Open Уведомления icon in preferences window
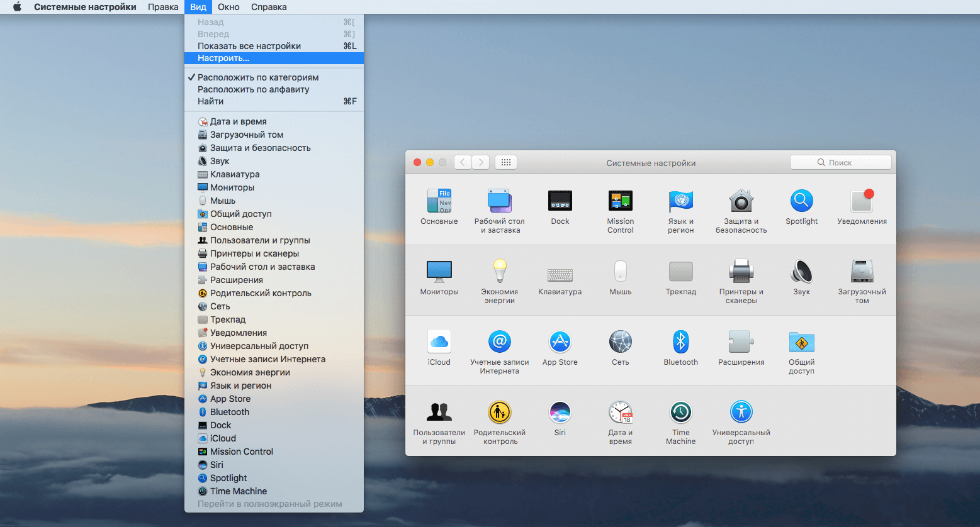 click(862, 201)
